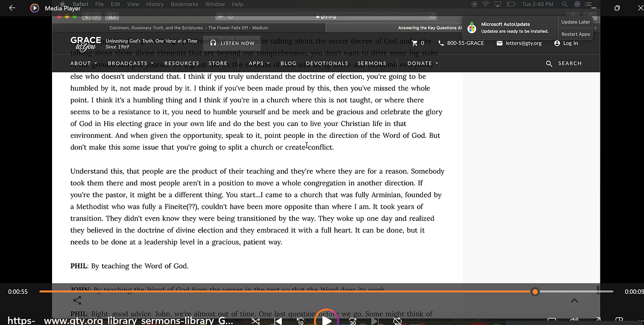Collapse the player with the chevron arrow

574,300
